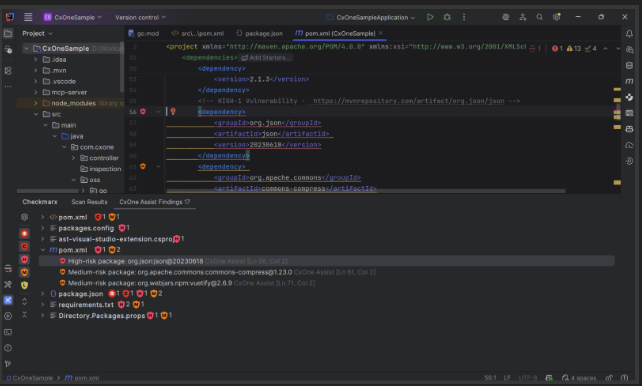Screen dimensions: 642x386
Task: Start debugging with the bug icon
Action: [x=447, y=17]
